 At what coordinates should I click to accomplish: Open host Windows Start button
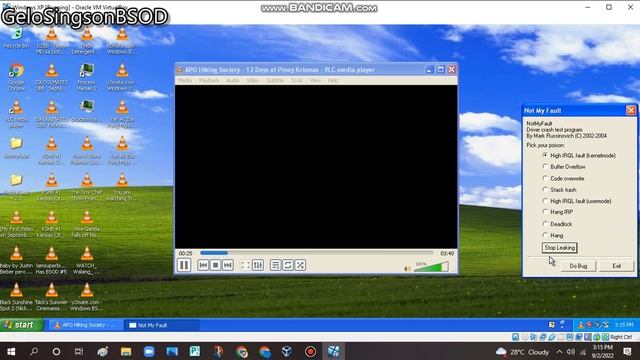[11, 351]
